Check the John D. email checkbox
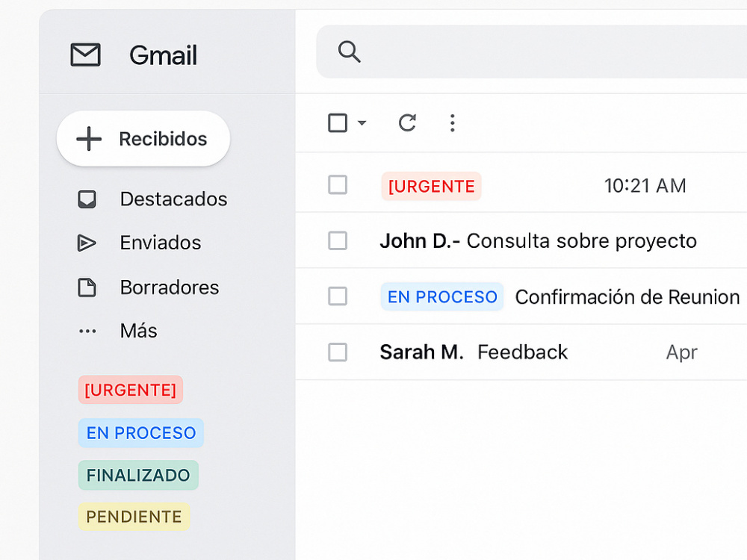 (x=338, y=240)
